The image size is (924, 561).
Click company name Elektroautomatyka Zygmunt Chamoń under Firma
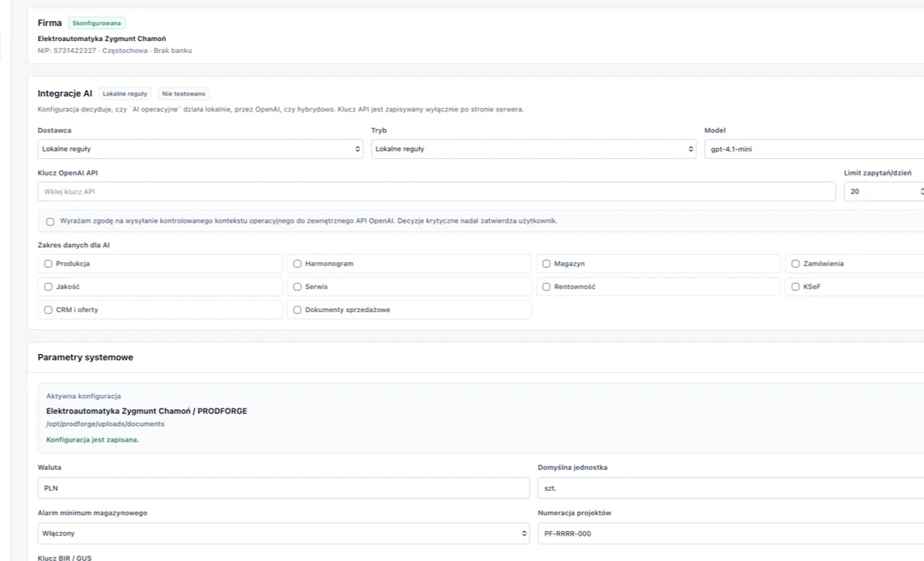click(x=102, y=39)
